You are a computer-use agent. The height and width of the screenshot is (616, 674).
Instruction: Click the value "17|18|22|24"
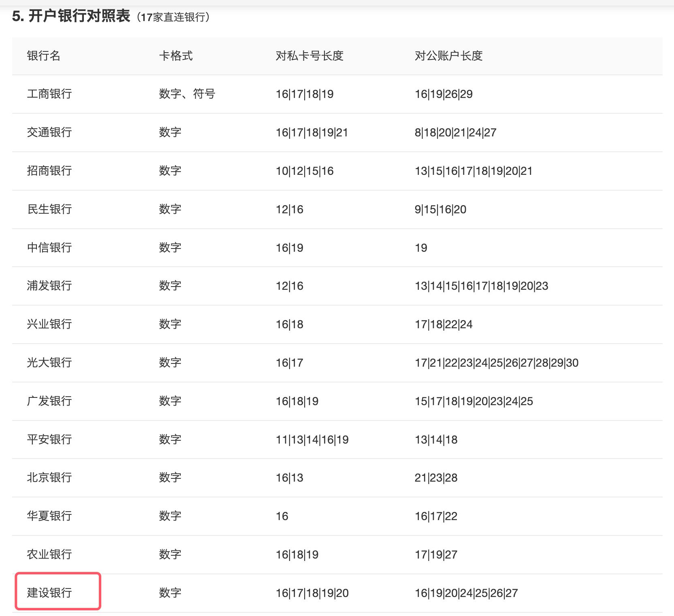444,325
